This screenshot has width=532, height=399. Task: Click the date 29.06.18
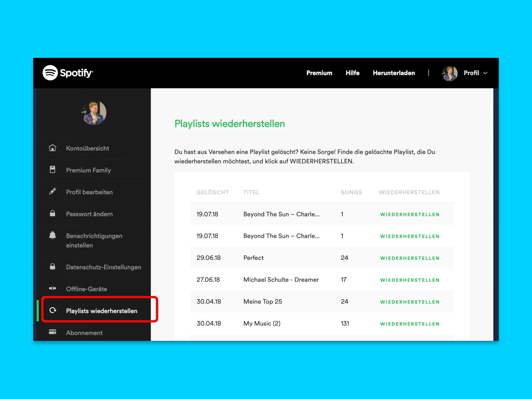[208, 258]
